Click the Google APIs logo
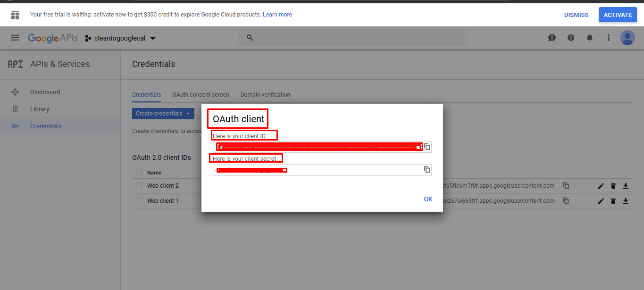This screenshot has width=644, height=290. [53, 38]
